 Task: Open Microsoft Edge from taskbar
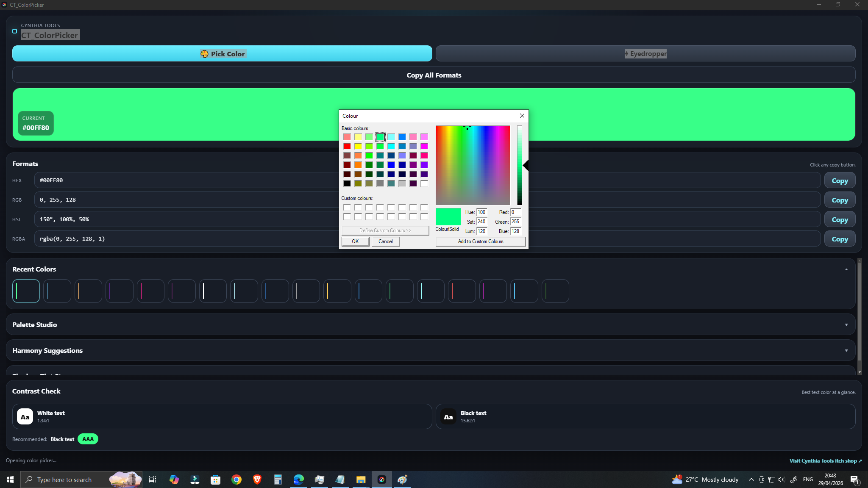299,480
